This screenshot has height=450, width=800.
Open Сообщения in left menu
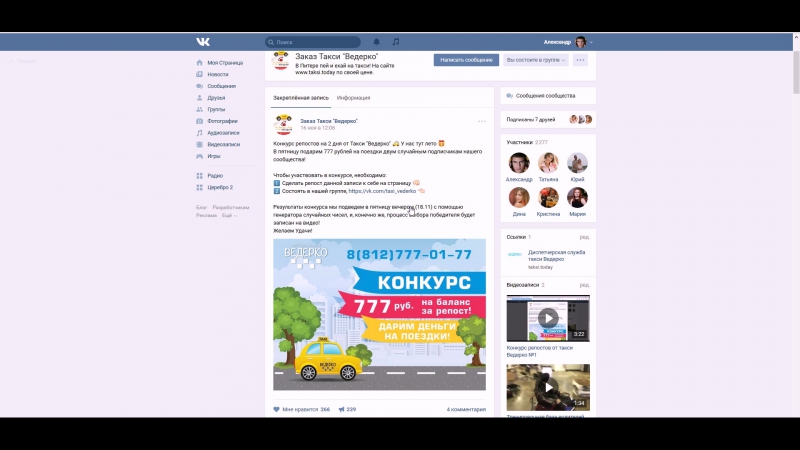[x=221, y=86]
